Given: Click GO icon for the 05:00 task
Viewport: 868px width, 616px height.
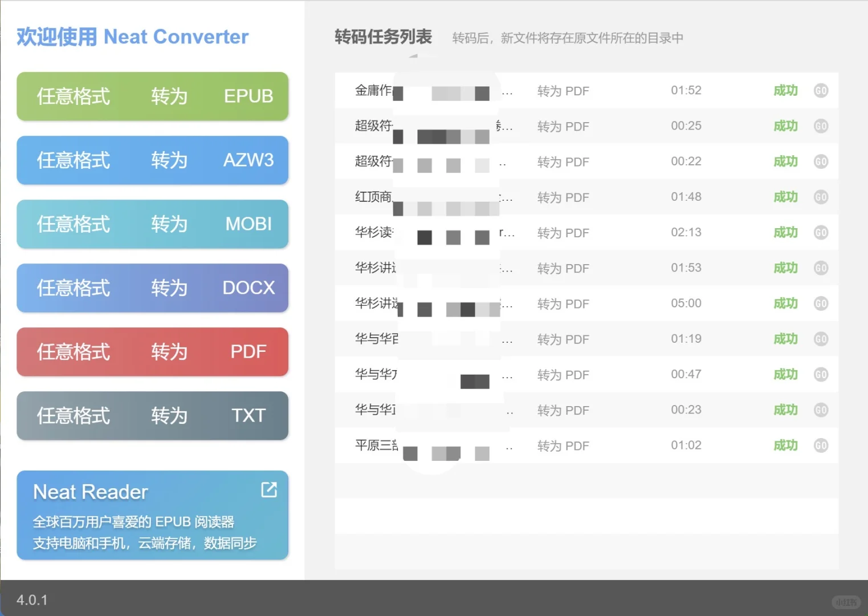Looking at the screenshot, I should (821, 303).
